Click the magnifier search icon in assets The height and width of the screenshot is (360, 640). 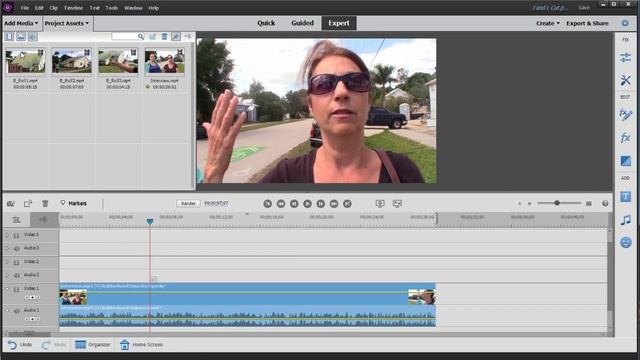click(141, 37)
